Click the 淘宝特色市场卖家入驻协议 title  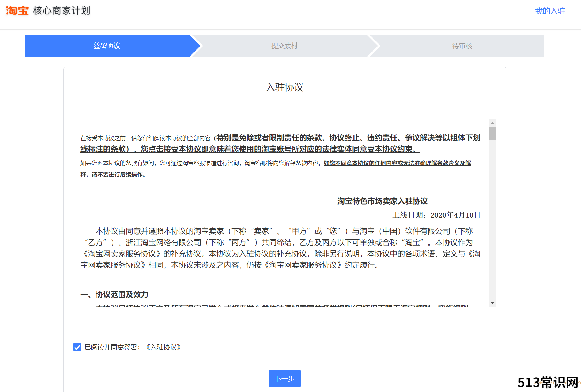pos(382,201)
